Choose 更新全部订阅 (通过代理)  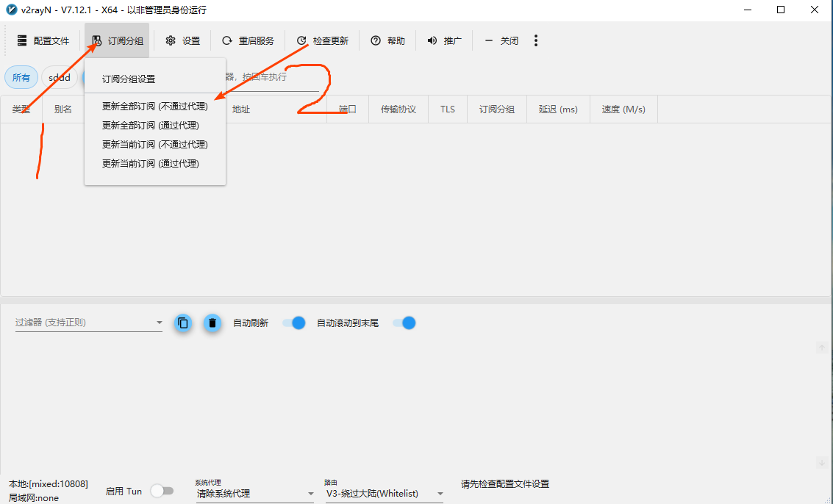(x=155, y=126)
